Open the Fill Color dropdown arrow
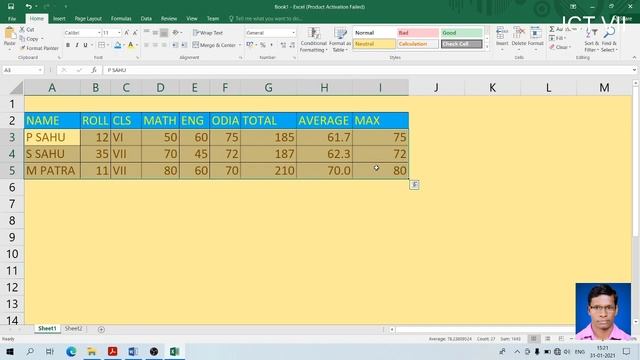The image size is (640, 360). tap(124, 45)
